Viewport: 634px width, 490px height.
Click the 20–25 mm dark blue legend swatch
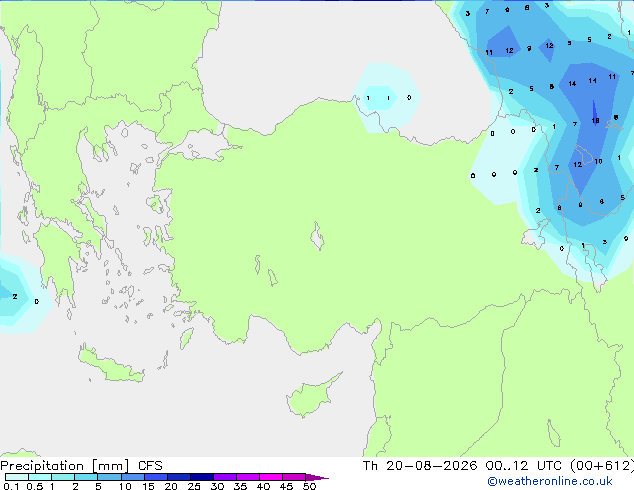[x=179, y=477]
